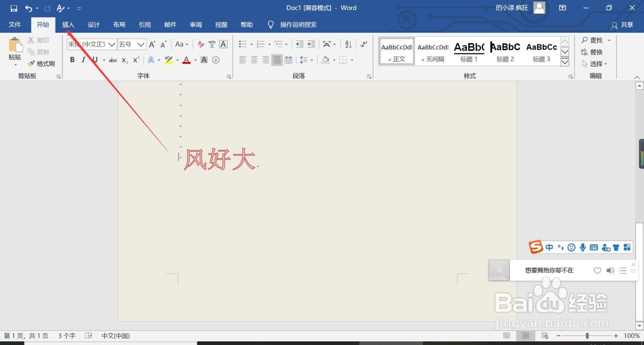Click the red font color button

(187, 60)
